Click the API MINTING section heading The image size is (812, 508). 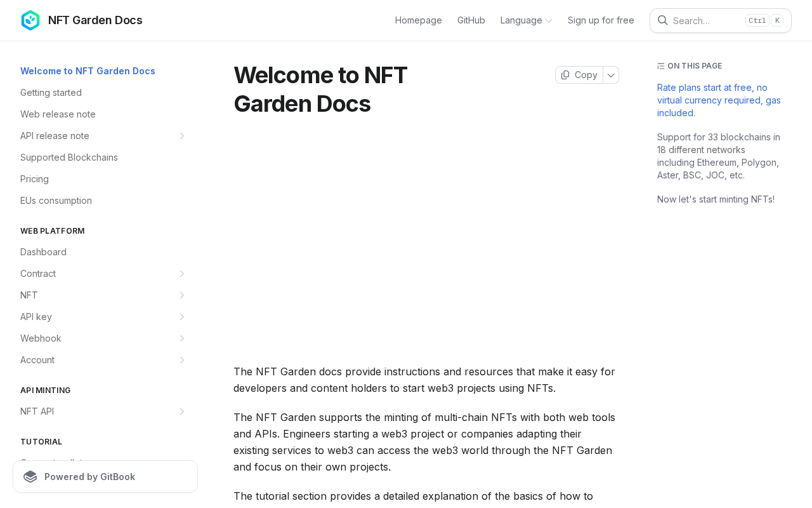click(x=46, y=391)
